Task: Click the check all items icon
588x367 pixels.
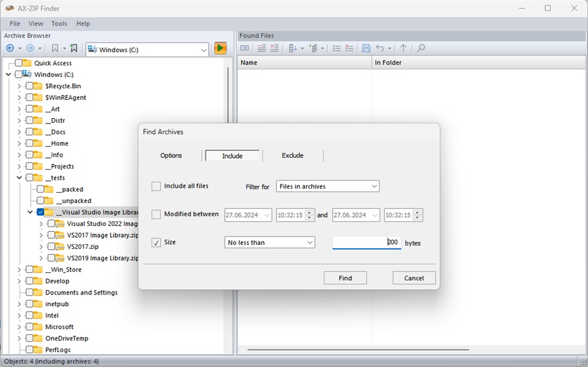Action: pos(336,48)
